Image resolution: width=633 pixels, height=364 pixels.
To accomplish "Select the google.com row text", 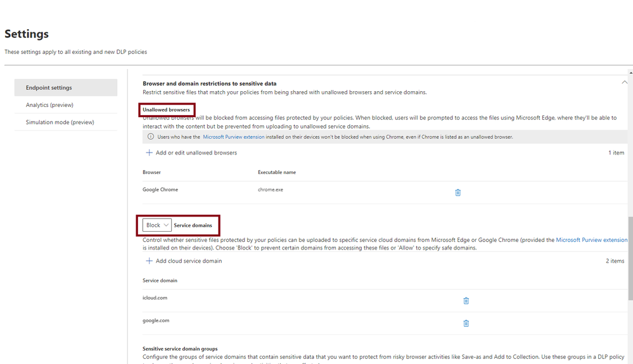I will [x=156, y=320].
